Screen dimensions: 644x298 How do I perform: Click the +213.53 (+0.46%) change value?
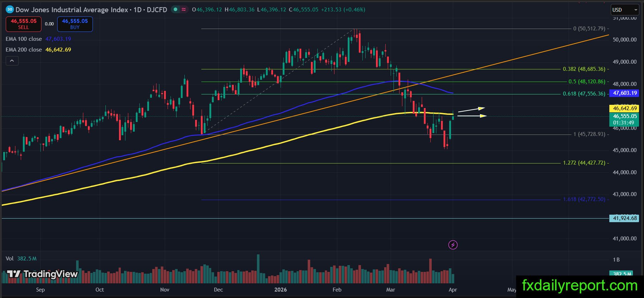pyautogui.click(x=343, y=10)
